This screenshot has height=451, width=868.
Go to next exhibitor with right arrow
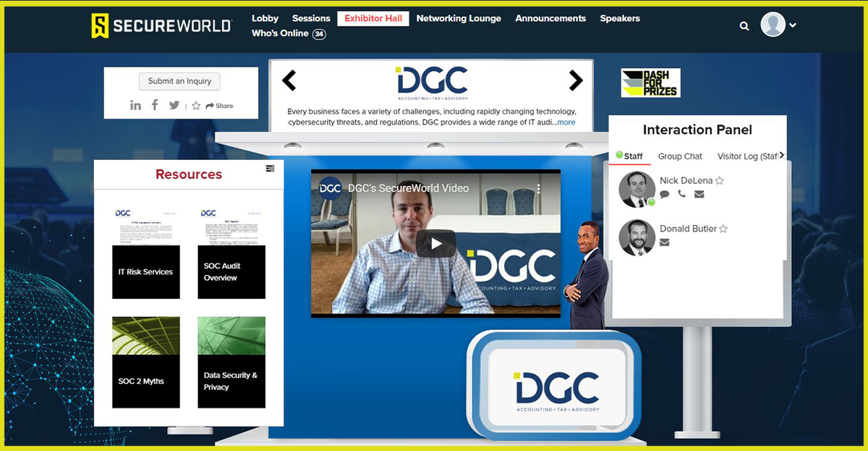[x=576, y=80]
